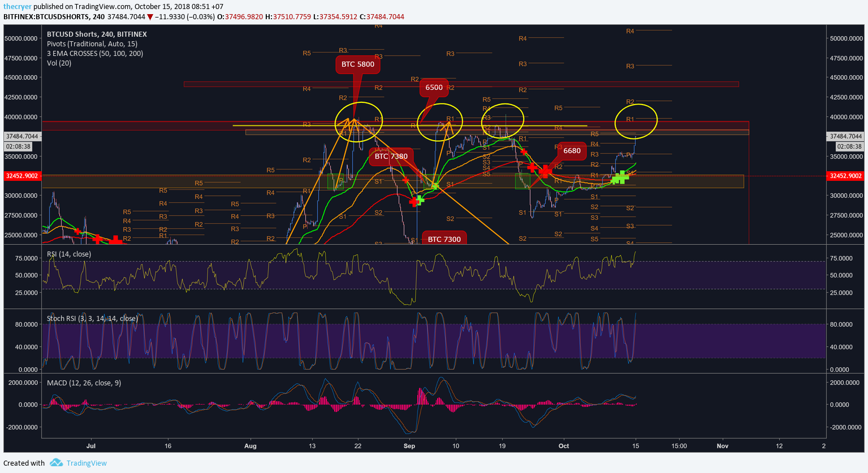Viewport: 868px width, 473px height.
Task: Click the TradingView cloud logo icon
Action: (x=56, y=463)
